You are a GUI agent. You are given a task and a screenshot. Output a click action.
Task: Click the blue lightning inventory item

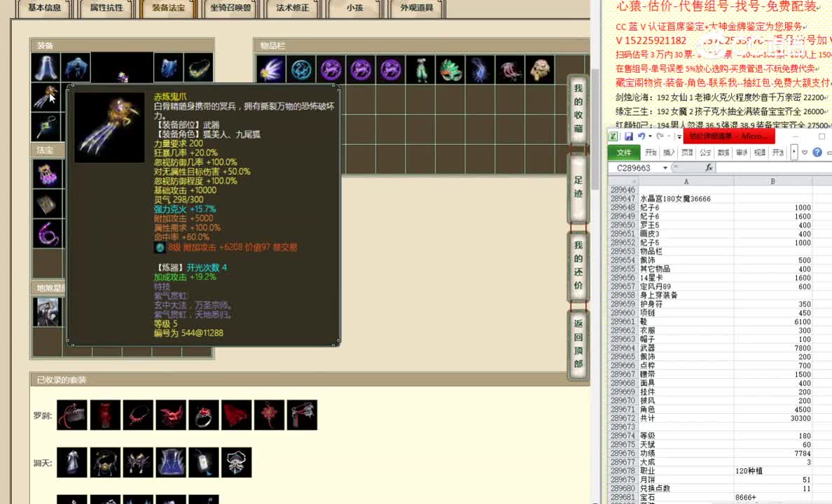point(480,69)
